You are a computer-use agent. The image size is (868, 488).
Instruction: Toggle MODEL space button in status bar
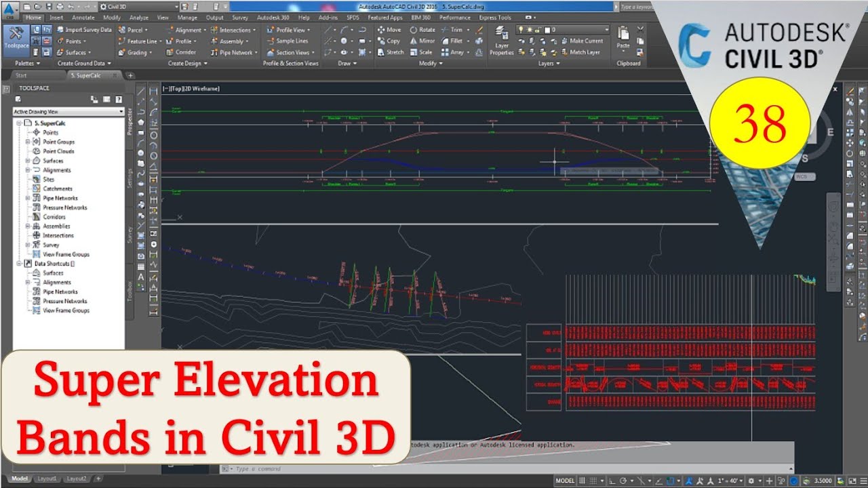pyautogui.click(x=565, y=481)
